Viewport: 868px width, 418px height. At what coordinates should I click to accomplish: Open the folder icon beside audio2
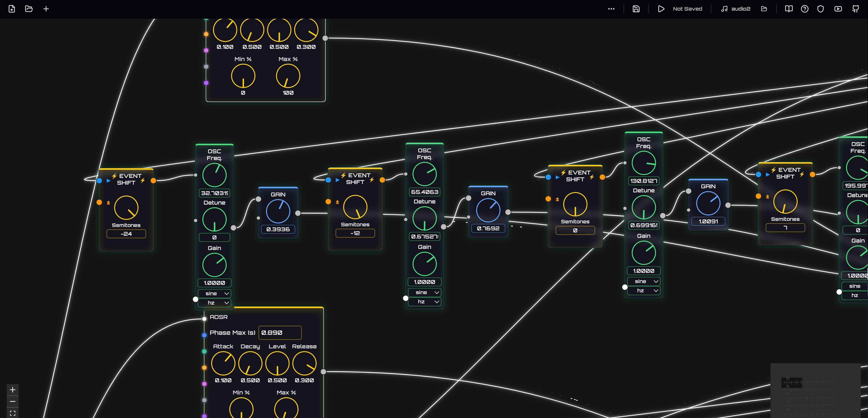[764, 9]
